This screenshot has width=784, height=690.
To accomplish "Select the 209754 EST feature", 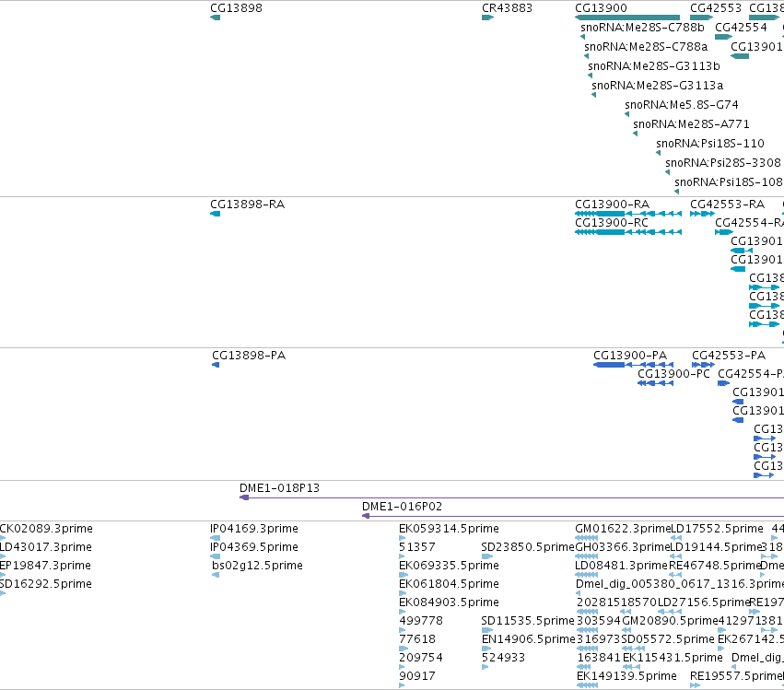I will click(x=421, y=658).
